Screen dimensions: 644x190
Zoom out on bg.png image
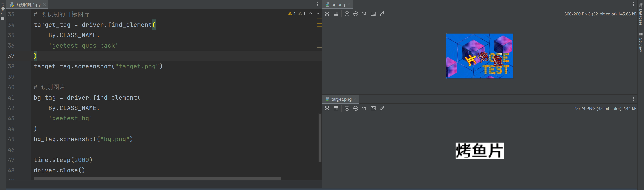[356, 14]
